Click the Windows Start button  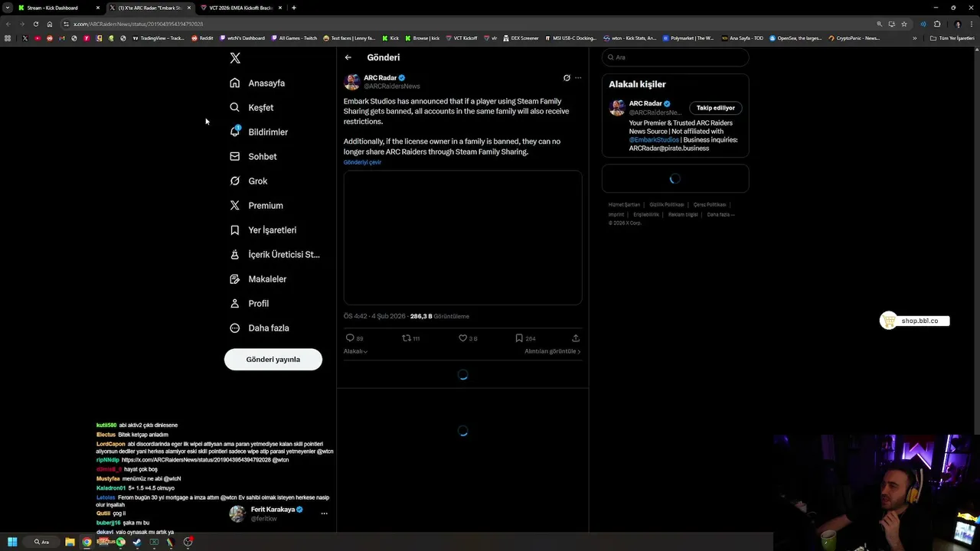[12, 542]
